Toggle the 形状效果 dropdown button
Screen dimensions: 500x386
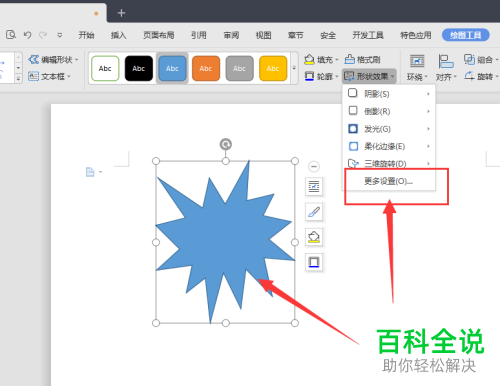coord(369,76)
